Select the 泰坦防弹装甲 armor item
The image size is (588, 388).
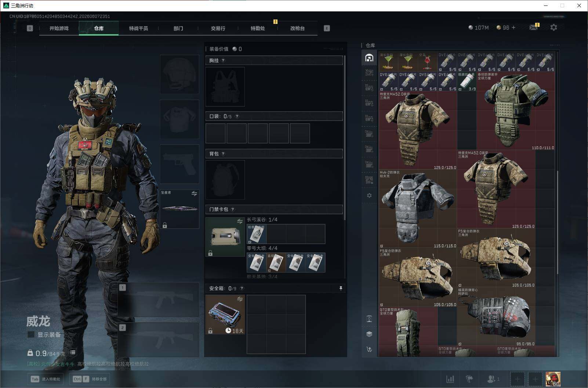516,111
